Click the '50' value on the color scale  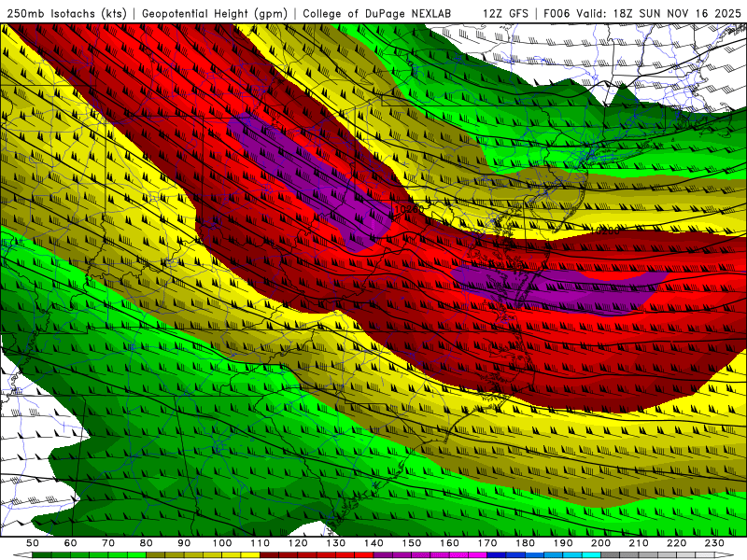pos(33,543)
